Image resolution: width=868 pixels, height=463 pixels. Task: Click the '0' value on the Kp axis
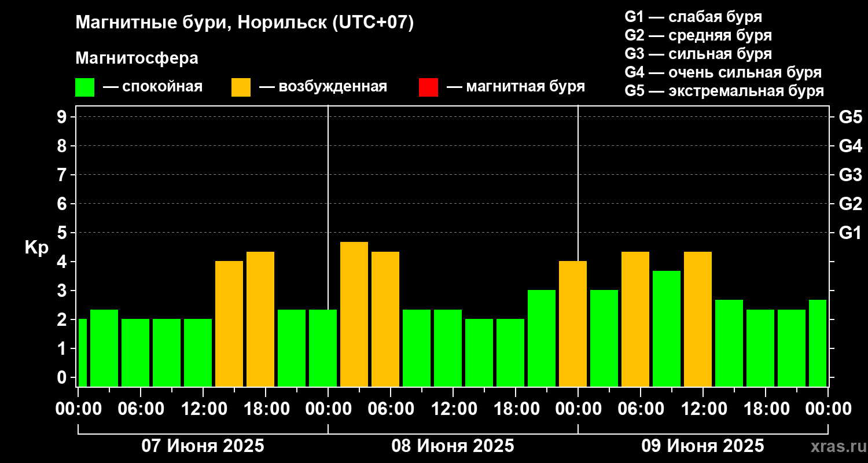[63, 377]
